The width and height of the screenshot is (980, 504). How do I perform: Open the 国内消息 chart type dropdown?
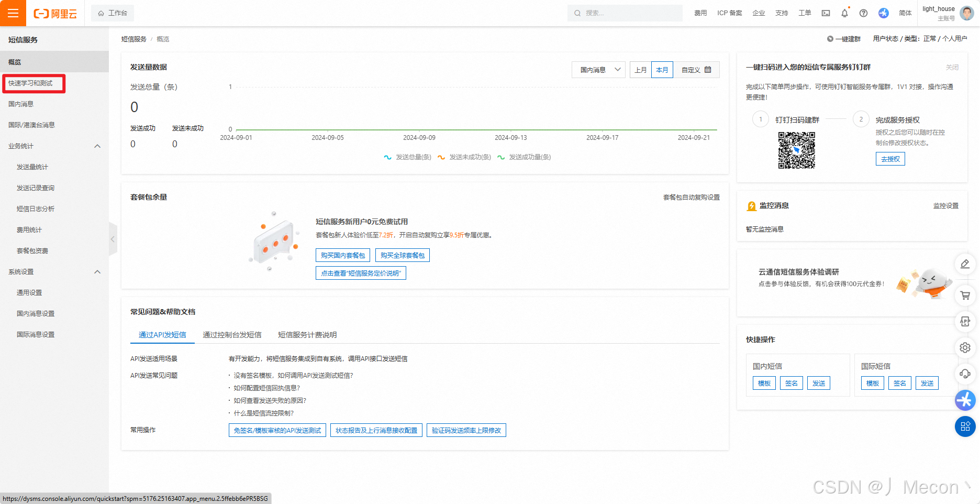pyautogui.click(x=598, y=69)
